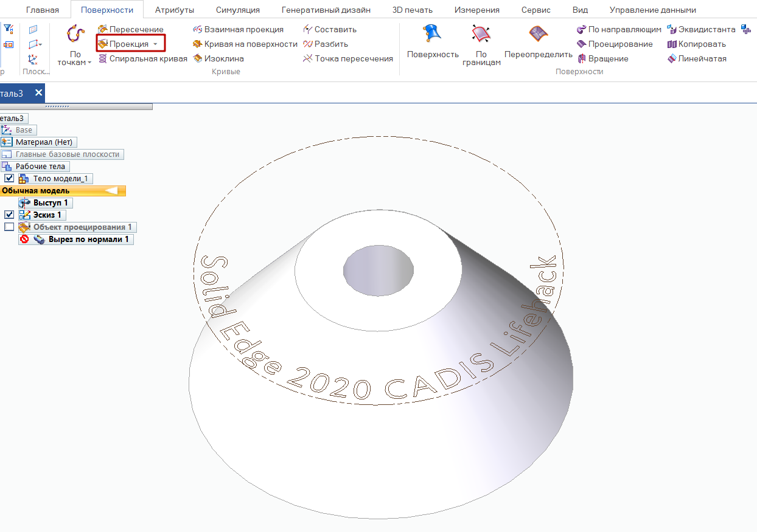Choose the Линейчатая surface command

[697, 58]
